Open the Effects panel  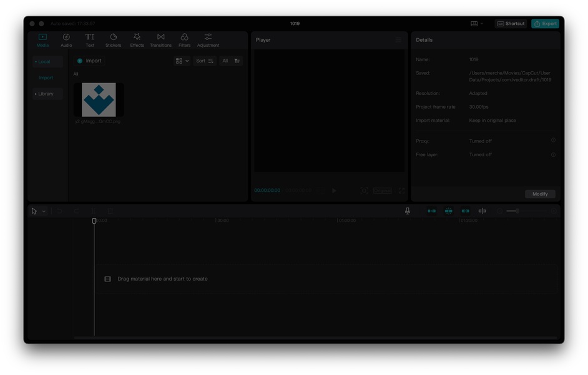tap(137, 40)
